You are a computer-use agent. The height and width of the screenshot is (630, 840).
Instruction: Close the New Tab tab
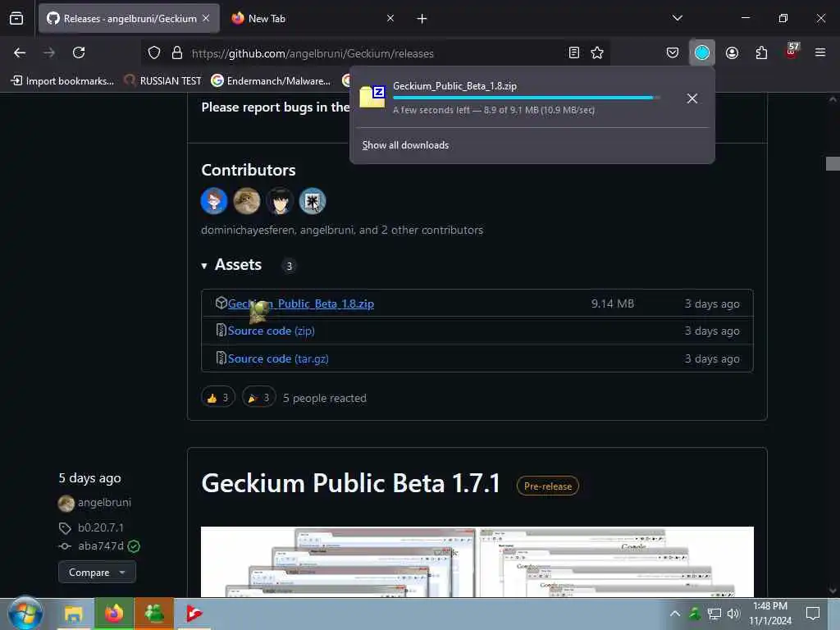pos(390,18)
